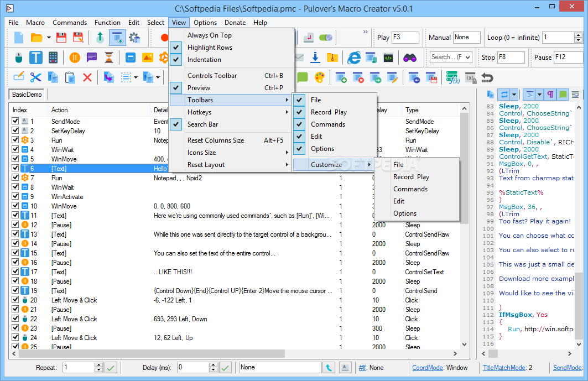Click the green toggle switch icon
588x381 pixels.
(x=325, y=38)
